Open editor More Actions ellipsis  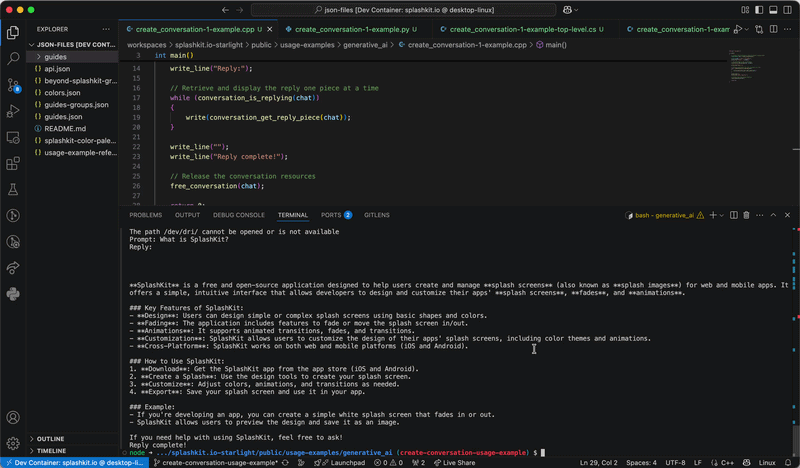pos(788,30)
